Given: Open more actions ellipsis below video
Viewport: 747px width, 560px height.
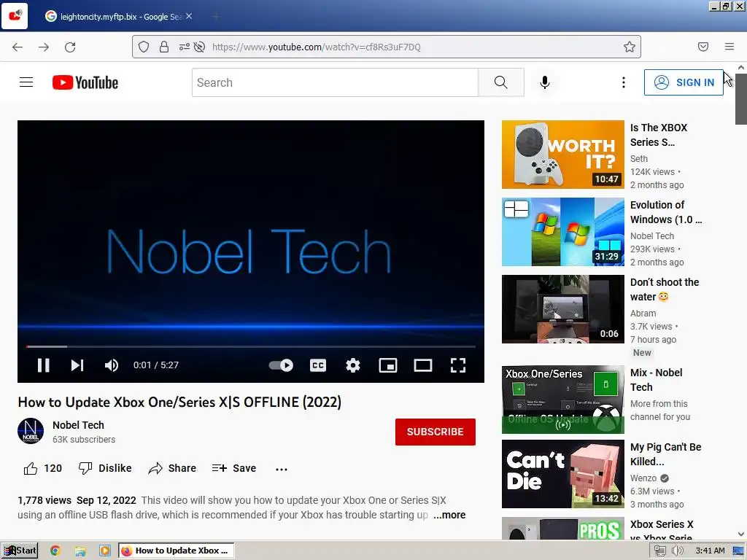Looking at the screenshot, I should [x=282, y=469].
